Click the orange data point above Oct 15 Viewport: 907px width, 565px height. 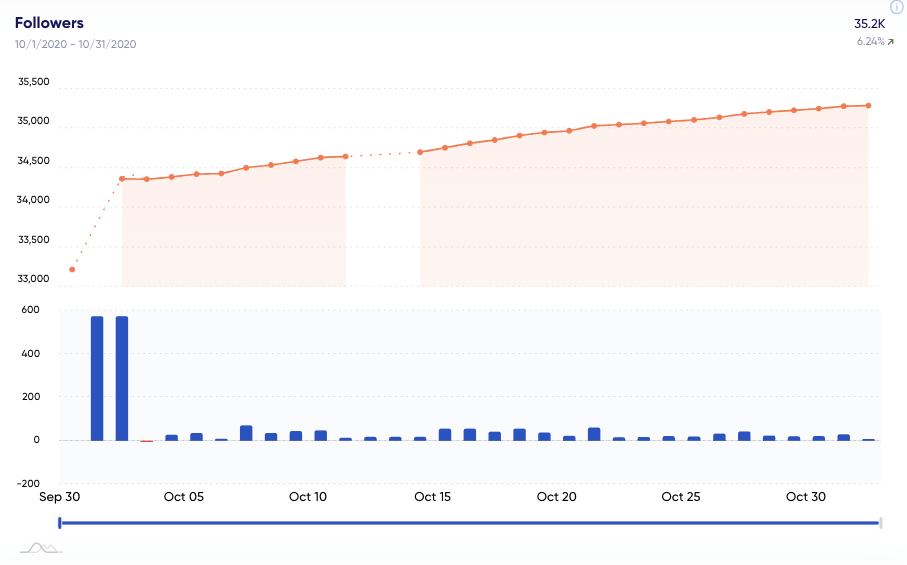pyautogui.click(x=421, y=152)
